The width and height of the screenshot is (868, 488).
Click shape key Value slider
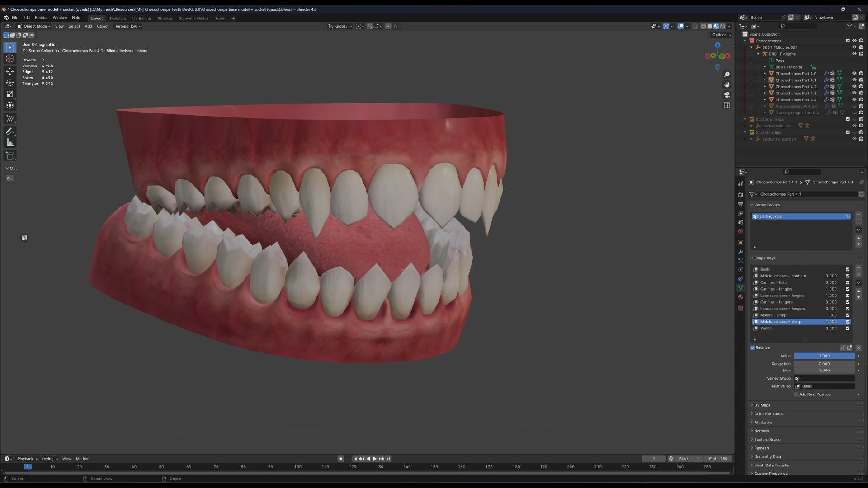pos(824,356)
